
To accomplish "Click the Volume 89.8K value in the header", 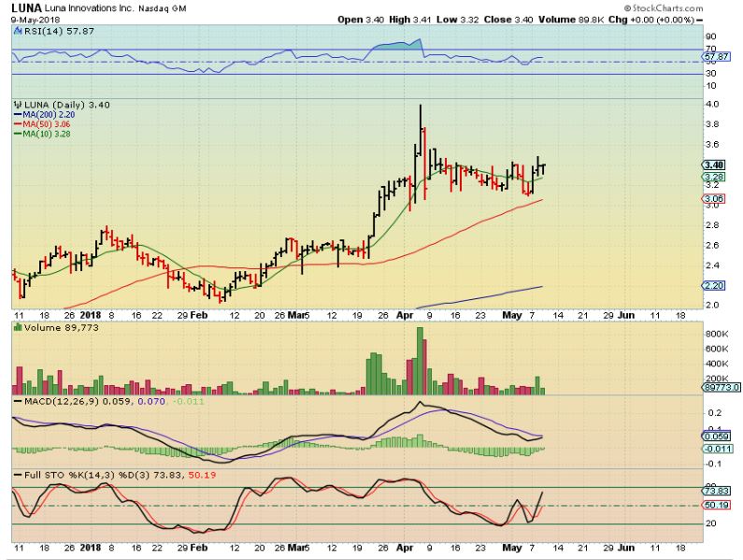I will [571, 20].
